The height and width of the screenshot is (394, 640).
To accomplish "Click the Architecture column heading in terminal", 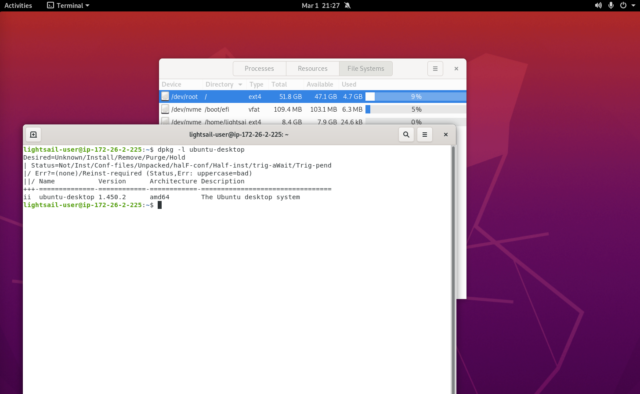I will click(x=173, y=181).
